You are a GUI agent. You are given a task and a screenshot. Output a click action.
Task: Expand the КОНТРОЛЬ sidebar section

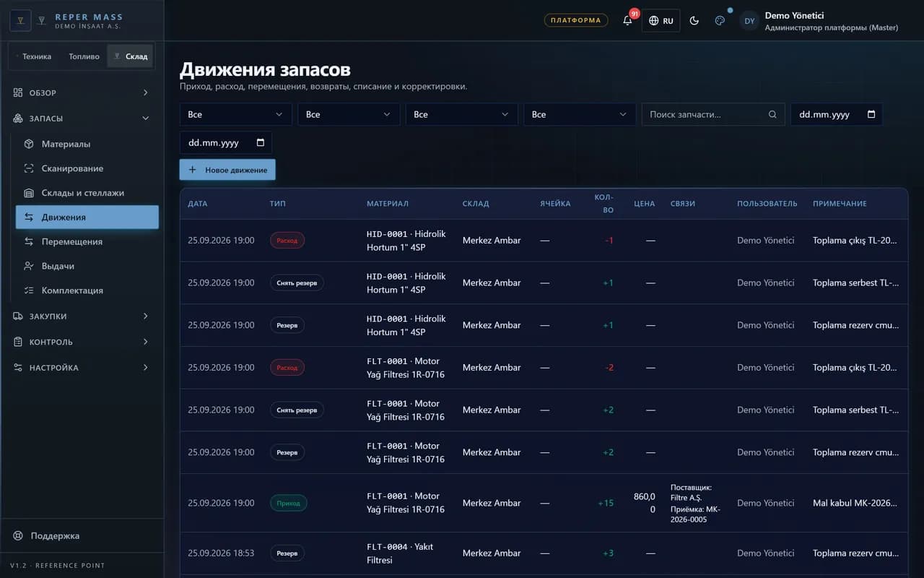click(x=82, y=342)
